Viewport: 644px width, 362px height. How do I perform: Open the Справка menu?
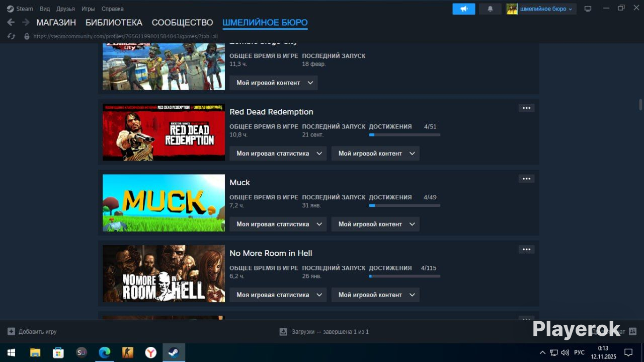(112, 9)
